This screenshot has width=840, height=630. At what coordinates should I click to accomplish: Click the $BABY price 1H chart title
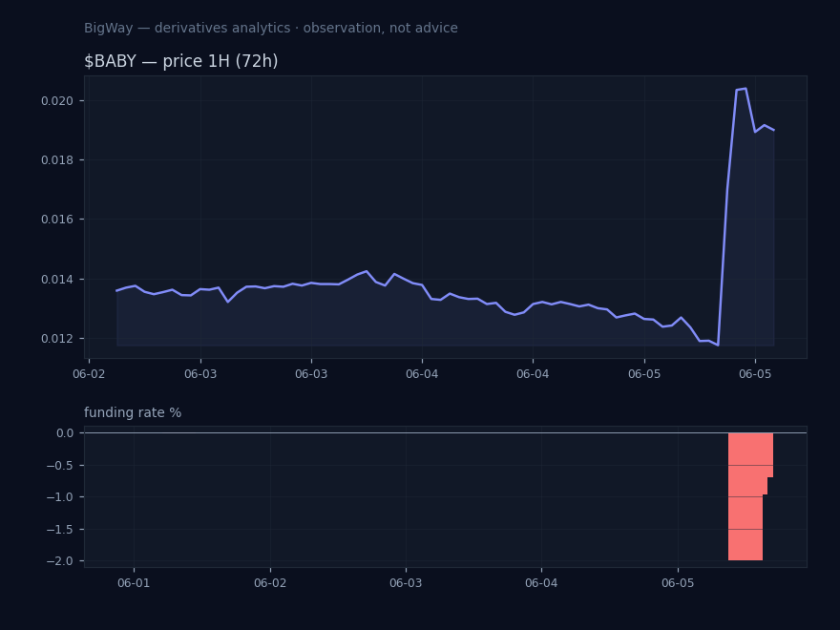click(181, 61)
